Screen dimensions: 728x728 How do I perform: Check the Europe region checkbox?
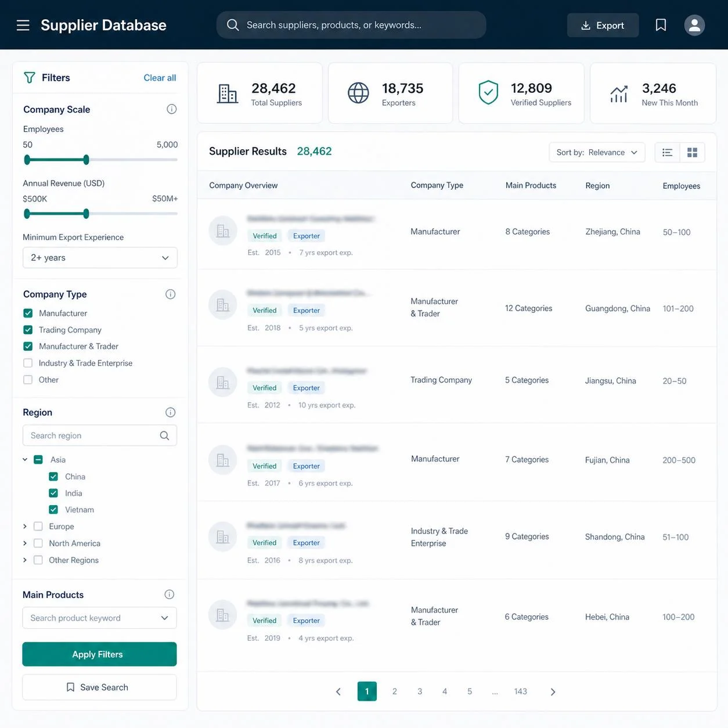[38, 527]
